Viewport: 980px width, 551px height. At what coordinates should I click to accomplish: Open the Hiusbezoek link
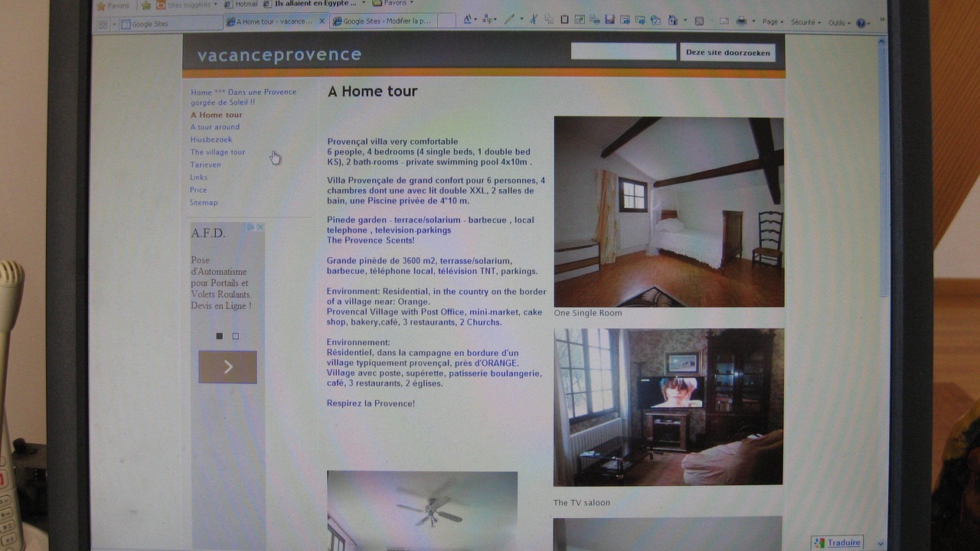click(x=211, y=139)
